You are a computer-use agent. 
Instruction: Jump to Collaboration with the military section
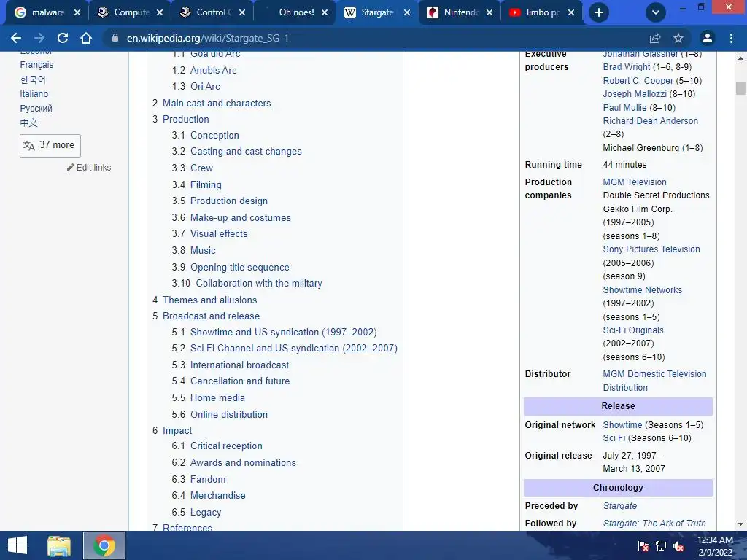(x=247, y=284)
